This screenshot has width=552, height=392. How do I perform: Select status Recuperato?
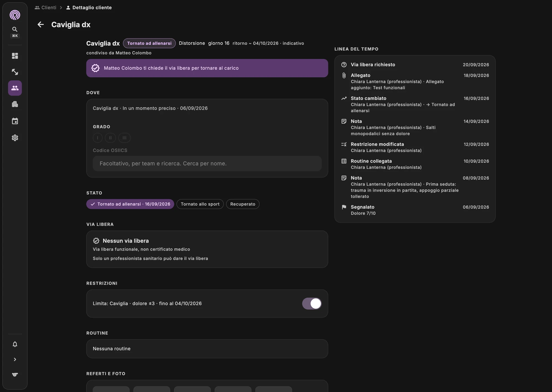click(243, 204)
